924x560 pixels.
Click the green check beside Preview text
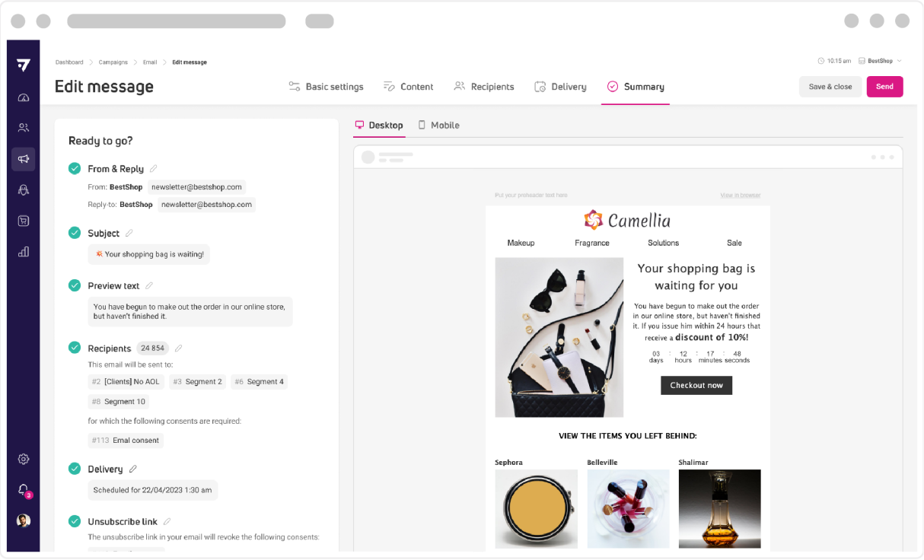(x=75, y=285)
